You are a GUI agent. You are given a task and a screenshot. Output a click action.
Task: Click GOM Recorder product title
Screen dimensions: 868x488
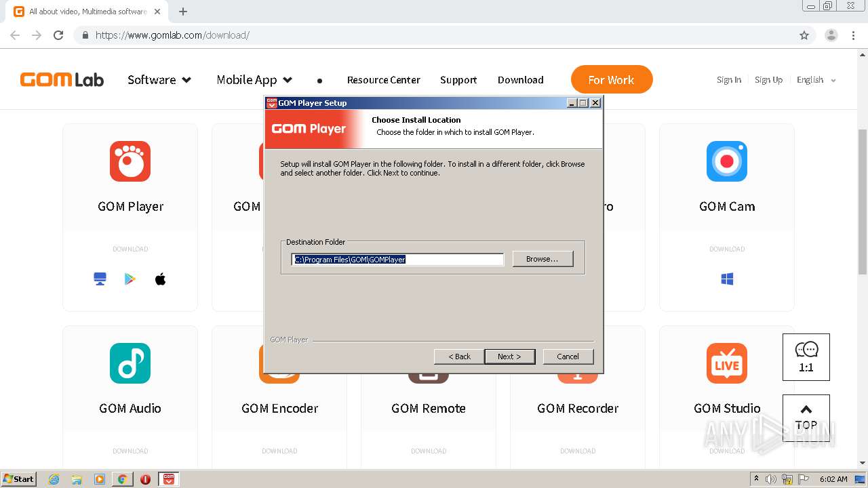tap(578, 408)
